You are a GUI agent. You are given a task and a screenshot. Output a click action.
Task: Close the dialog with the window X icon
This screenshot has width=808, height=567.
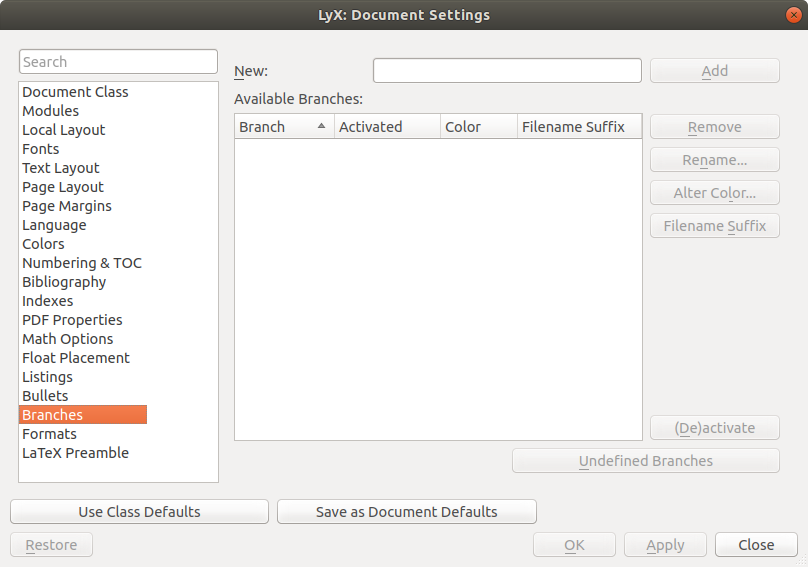click(792, 15)
